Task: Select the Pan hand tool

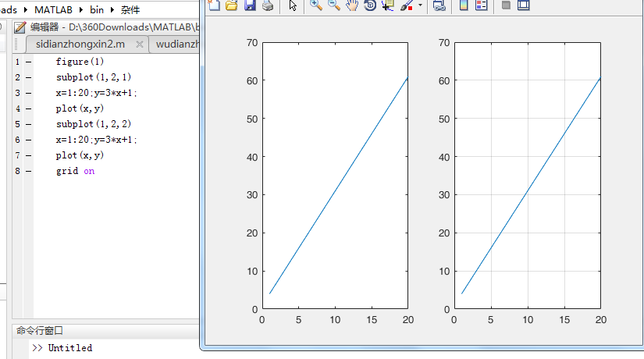Action: (x=352, y=5)
